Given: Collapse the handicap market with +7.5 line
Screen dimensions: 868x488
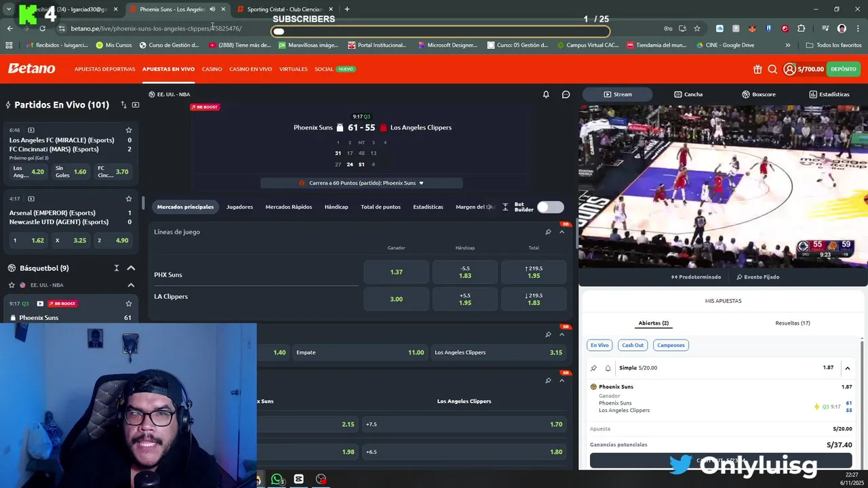Looking at the screenshot, I should pos(561,380).
